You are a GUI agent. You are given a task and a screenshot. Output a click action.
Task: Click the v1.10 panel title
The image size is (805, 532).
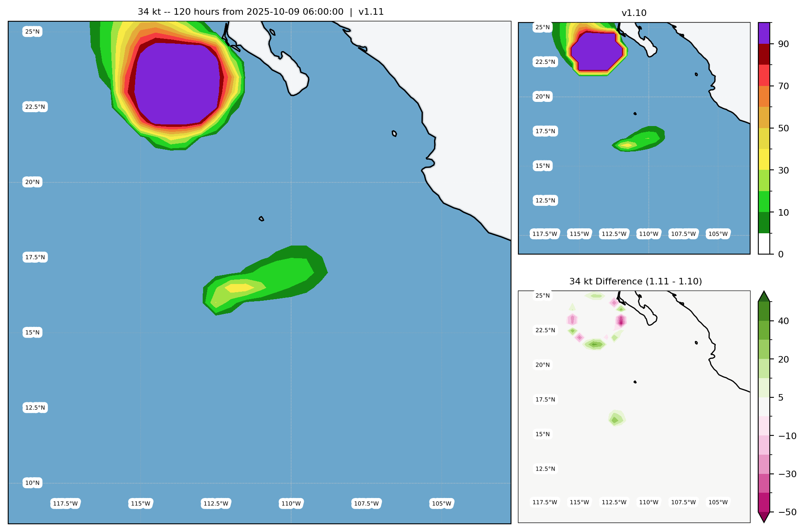[634, 13]
